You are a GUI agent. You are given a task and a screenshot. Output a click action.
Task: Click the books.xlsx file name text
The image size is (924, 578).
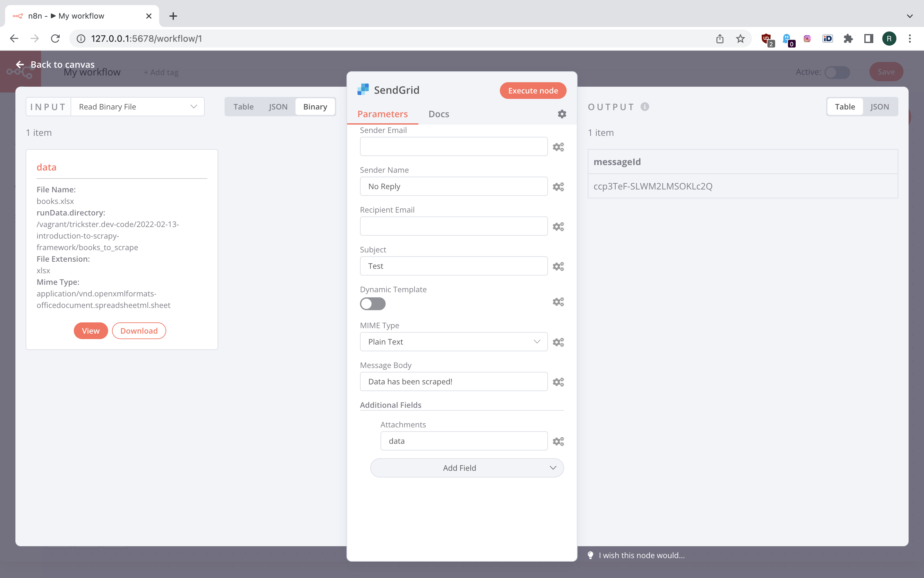tap(56, 201)
